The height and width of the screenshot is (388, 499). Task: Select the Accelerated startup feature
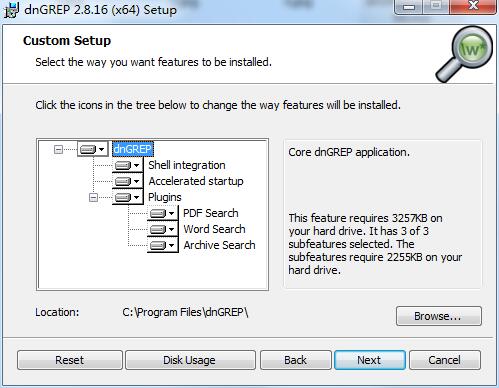coord(196,181)
